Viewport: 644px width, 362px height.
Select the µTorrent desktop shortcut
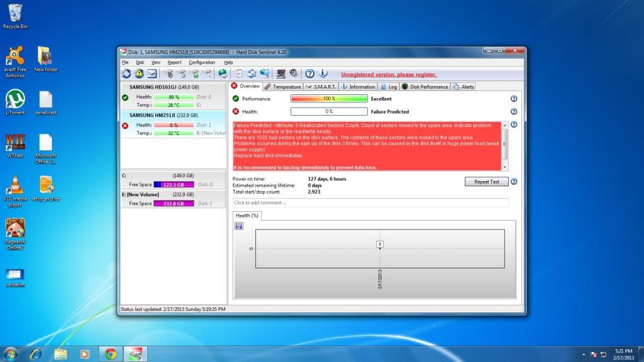tap(15, 102)
